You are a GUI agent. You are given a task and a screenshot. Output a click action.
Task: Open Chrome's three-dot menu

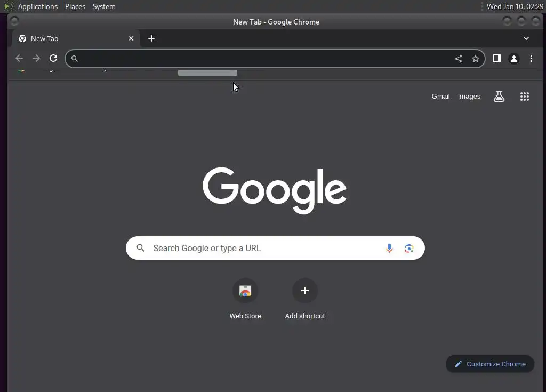[531, 58]
